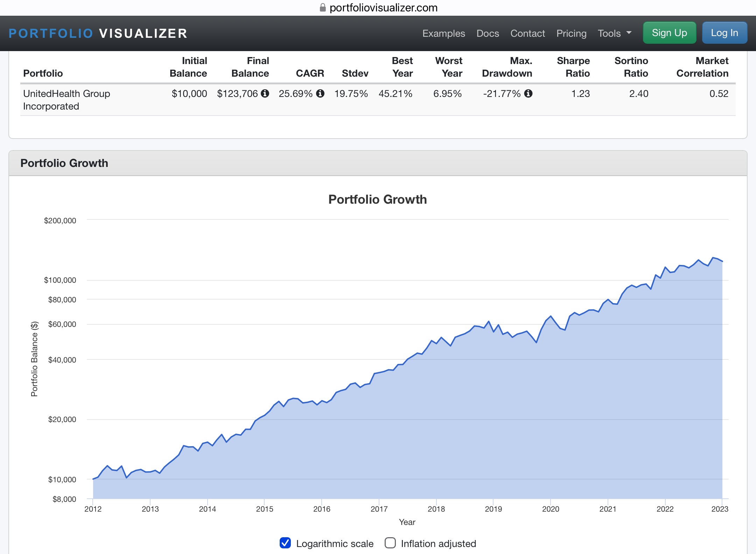Click the CAGR column header
Image resolution: width=756 pixels, height=554 pixels.
tap(310, 73)
